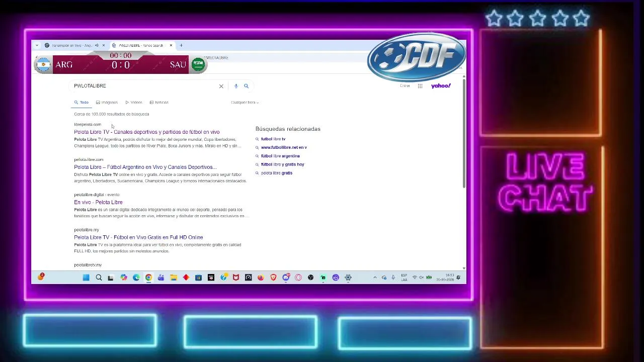The height and width of the screenshot is (362, 644).
Task: Click related search pelota libre gratis
Action: [x=277, y=173]
